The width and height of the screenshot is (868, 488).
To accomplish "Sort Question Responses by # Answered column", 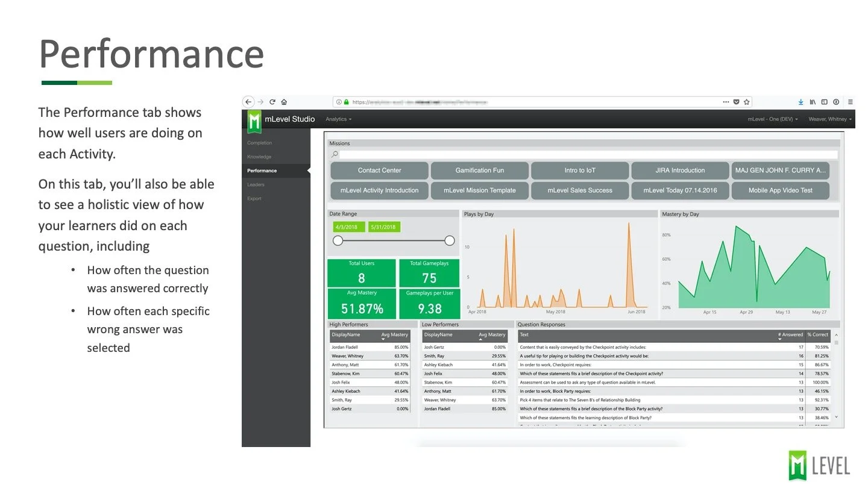I will tap(790, 334).
